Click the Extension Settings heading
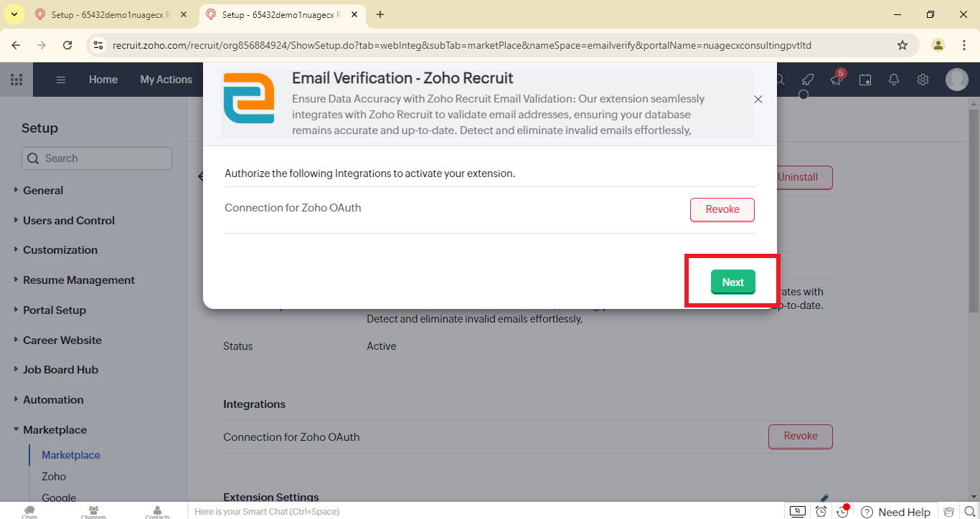 click(271, 497)
